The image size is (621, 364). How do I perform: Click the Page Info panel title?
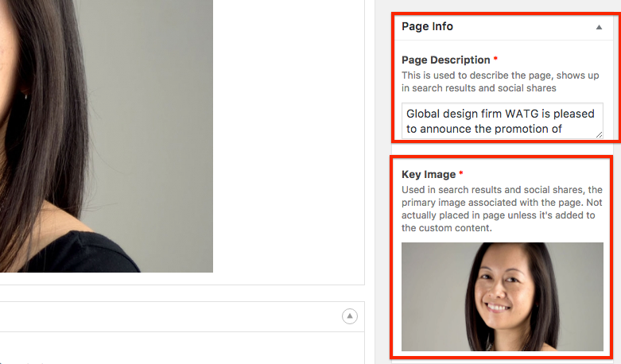pos(427,26)
